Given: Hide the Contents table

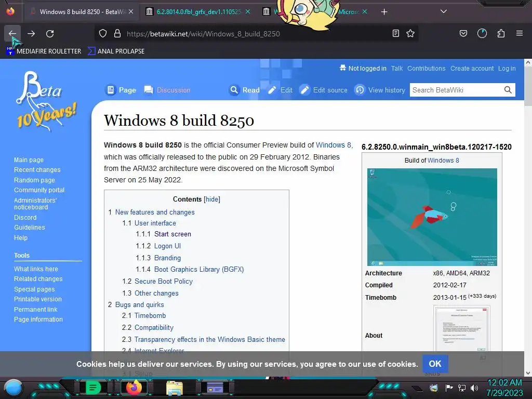Looking at the screenshot, I should 212,199.
